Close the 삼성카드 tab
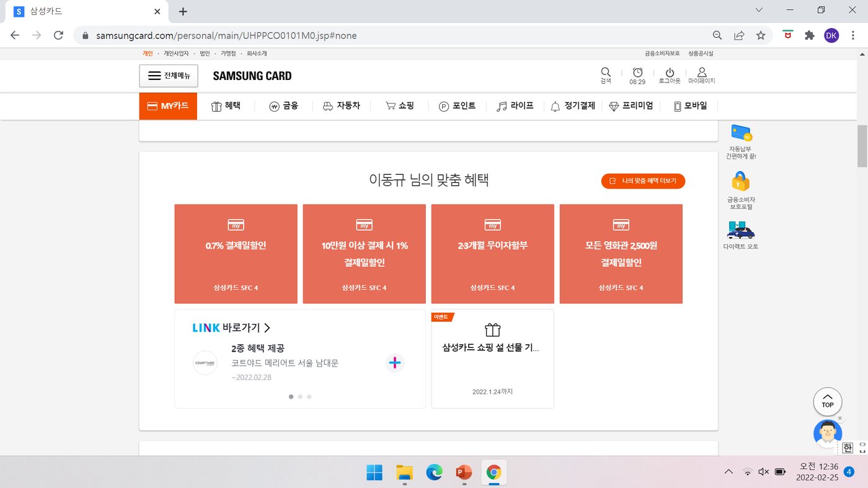This screenshot has height=488, width=868. [157, 11]
